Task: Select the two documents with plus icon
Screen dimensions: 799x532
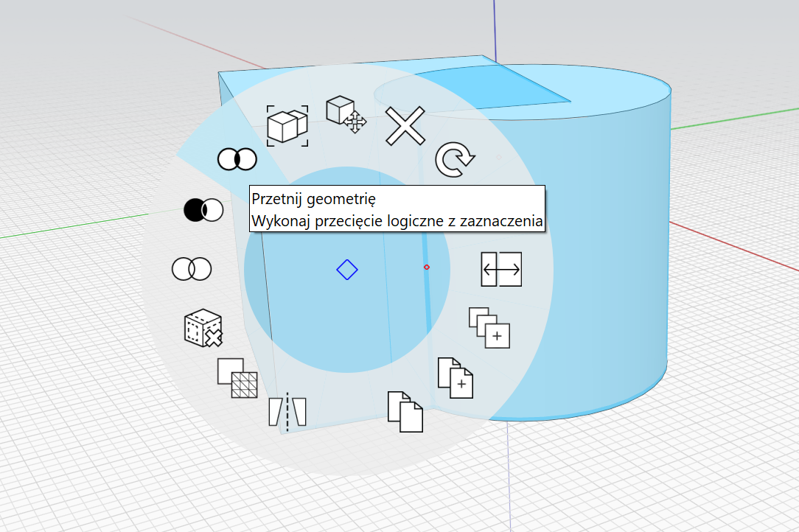Action: [455, 377]
